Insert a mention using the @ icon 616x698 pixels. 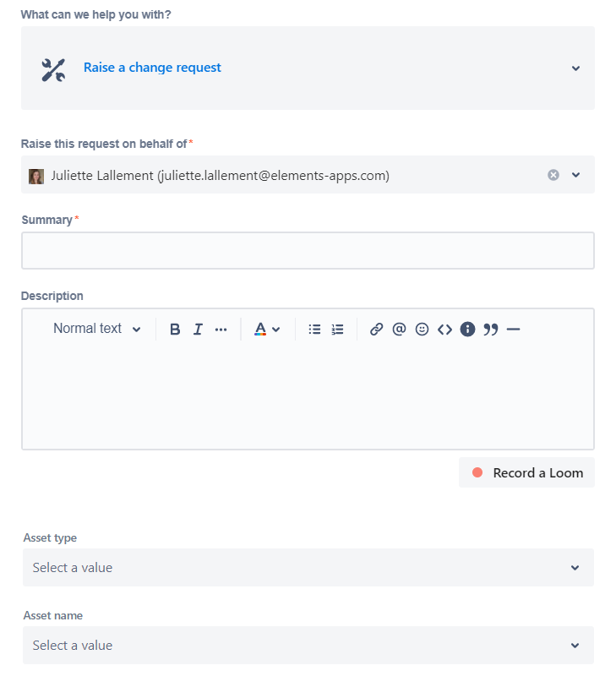[399, 329]
